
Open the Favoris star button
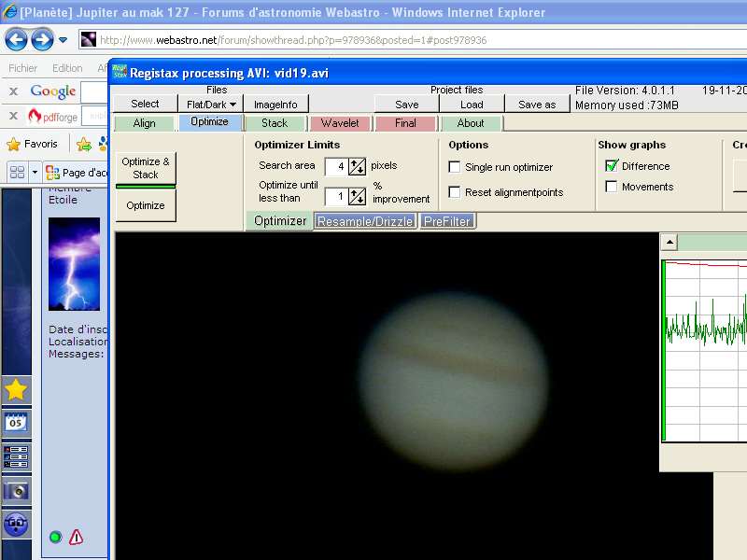[x=33, y=144]
